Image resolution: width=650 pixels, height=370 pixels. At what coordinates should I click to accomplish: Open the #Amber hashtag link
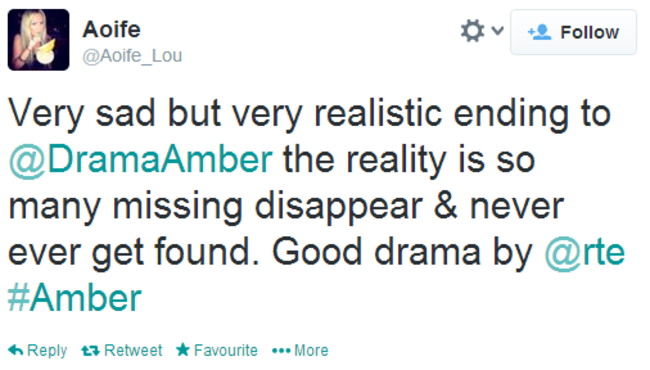tap(75, 298)
